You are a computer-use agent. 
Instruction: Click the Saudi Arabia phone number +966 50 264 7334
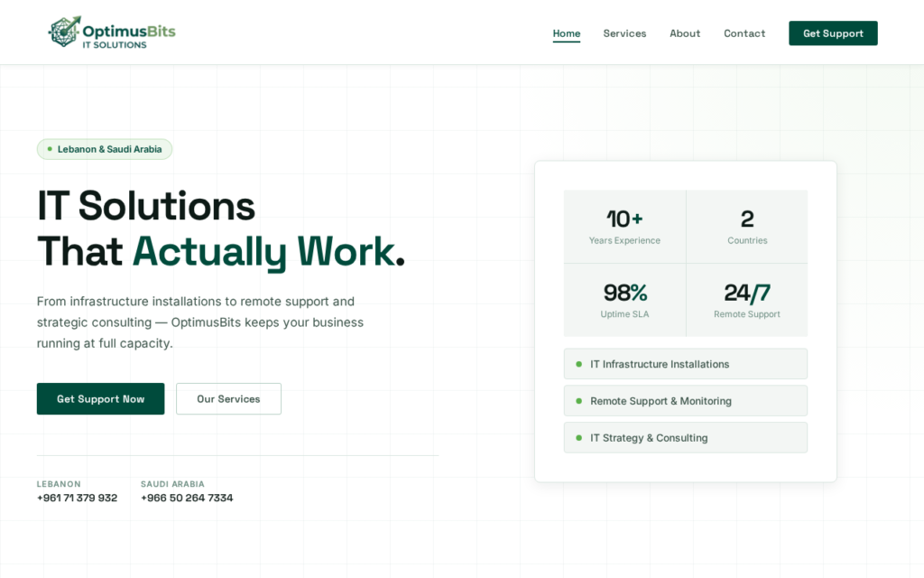(187, 498)
